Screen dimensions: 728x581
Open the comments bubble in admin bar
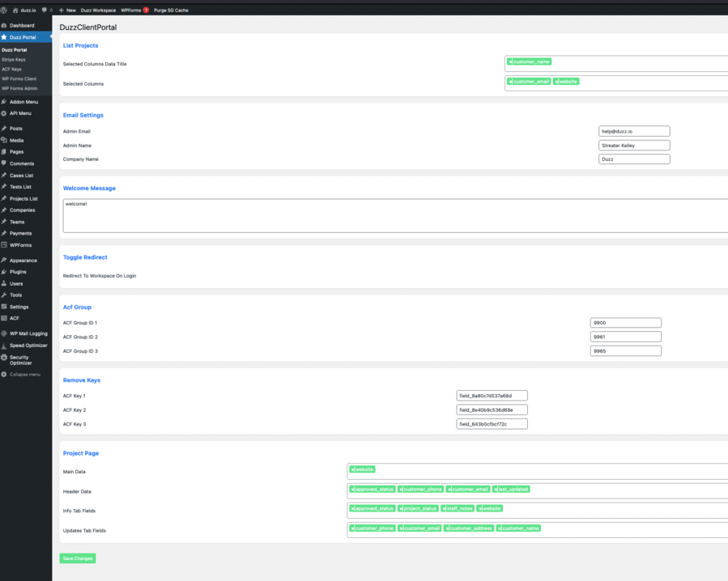46,11
